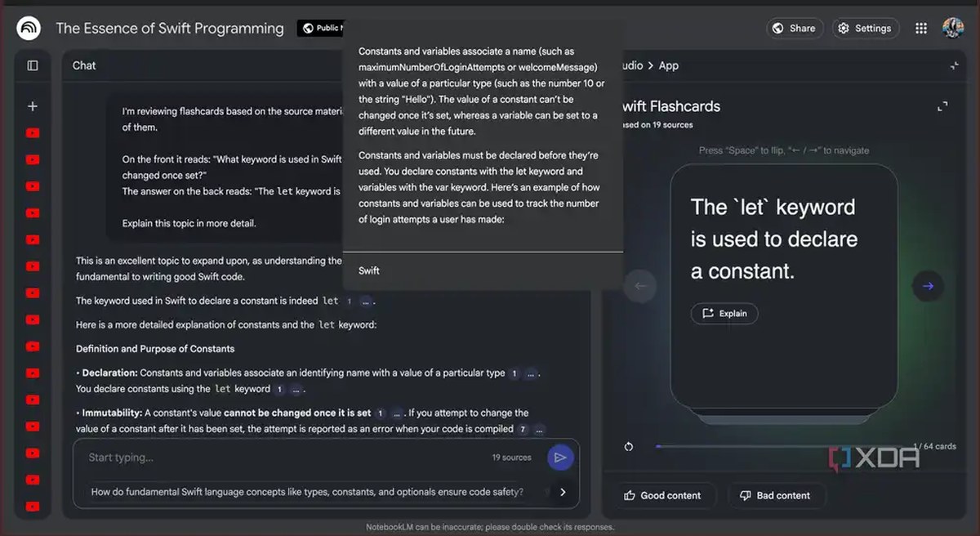The height and width of the screenshot is (536, 980).
Task: Expand Swift Flashcards to fullscreen
Action: (942, 106)
